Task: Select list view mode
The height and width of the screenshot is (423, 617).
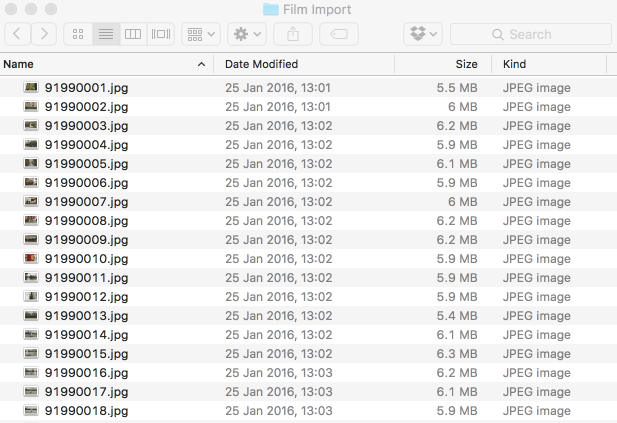Action: [106, 34]
